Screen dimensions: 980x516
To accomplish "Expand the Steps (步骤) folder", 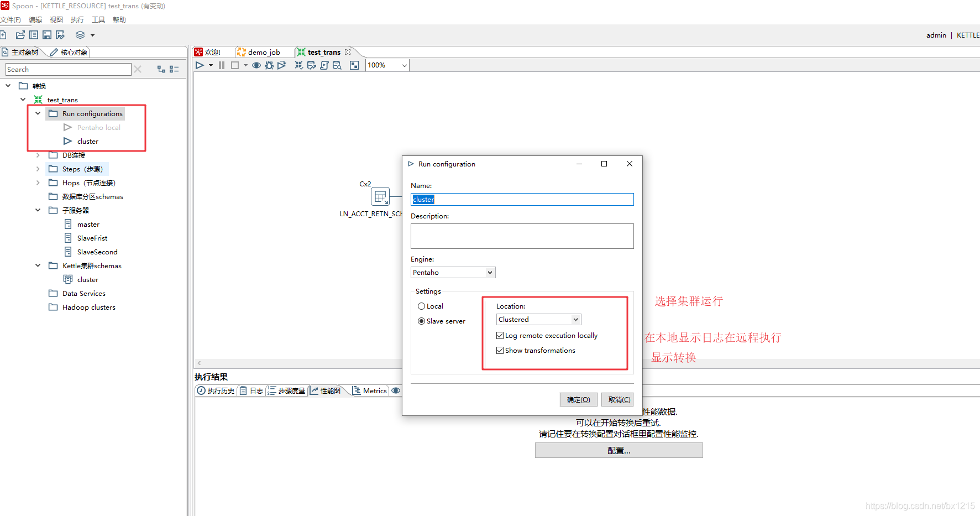I will tap(38, 169).
